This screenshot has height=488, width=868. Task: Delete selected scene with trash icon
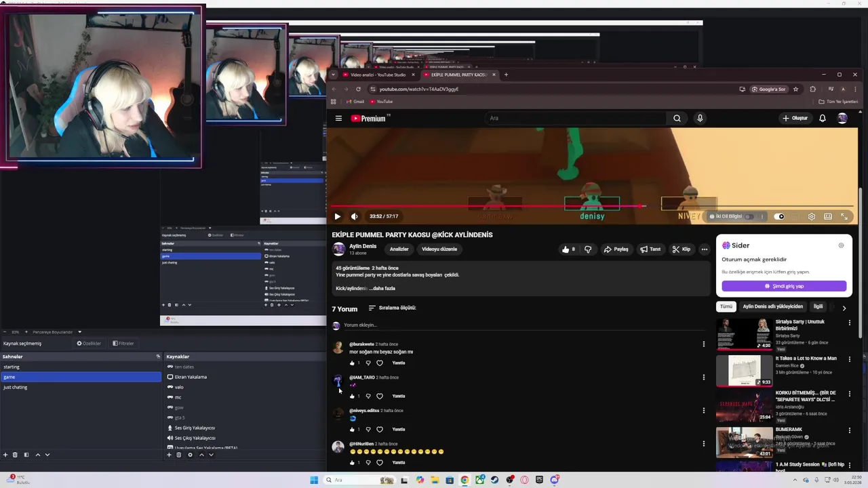pos(16,455)
